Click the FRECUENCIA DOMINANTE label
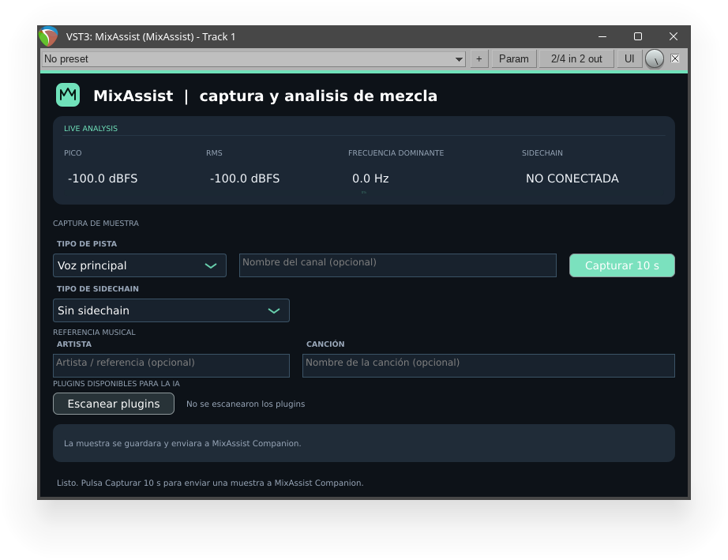Image resolution: width=728 pixels, height=560 pixels. click(x=396, y=153)
